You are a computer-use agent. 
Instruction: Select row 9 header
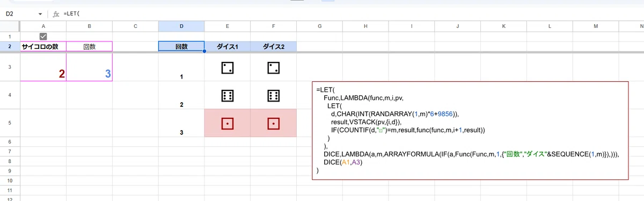click(x=10, y=171)
